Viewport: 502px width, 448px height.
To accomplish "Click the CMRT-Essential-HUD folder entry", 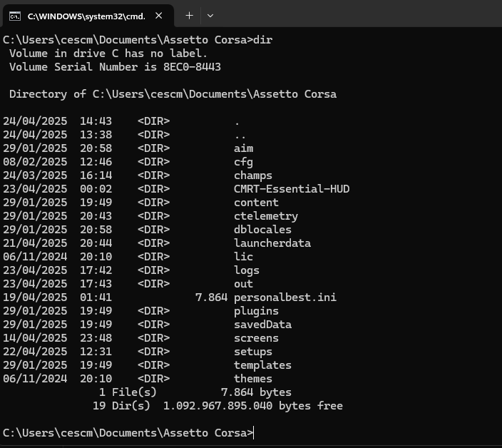I will point(291,189).
